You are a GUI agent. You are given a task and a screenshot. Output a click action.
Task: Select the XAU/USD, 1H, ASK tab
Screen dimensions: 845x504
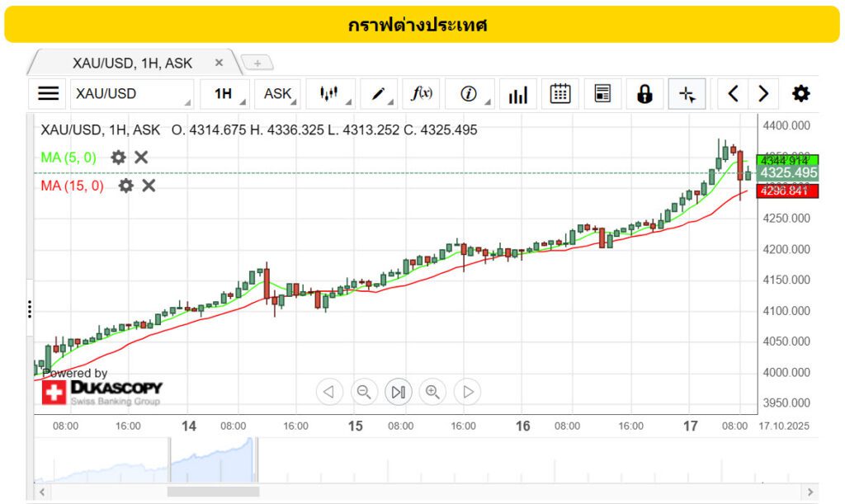pos(132,63)
